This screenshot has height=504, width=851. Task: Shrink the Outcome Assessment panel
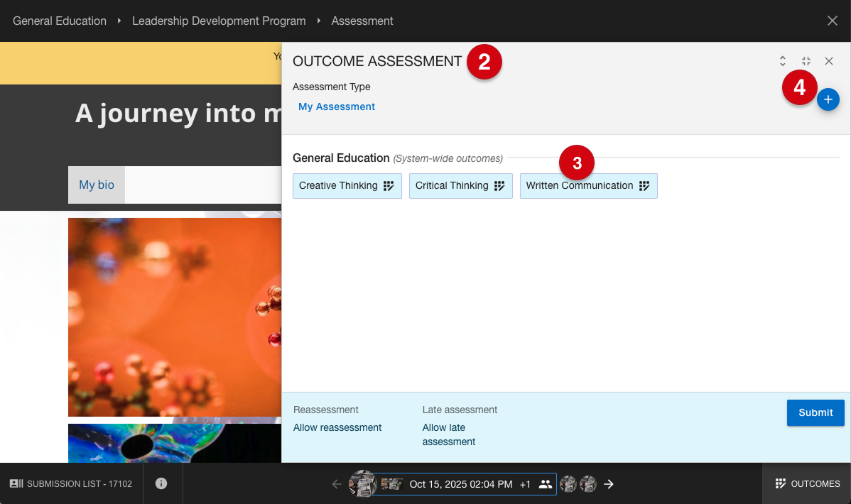[x=806, y=61]
